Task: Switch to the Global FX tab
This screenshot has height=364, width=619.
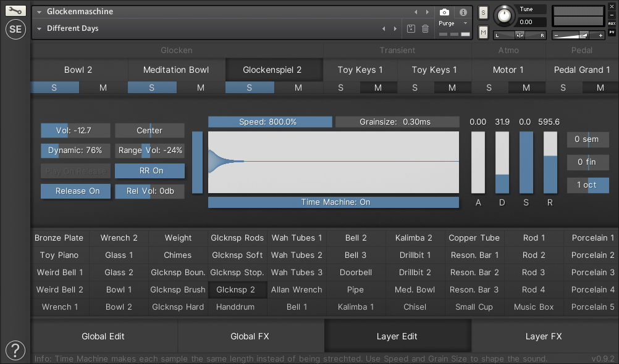Action: click(x=251, y=336)
